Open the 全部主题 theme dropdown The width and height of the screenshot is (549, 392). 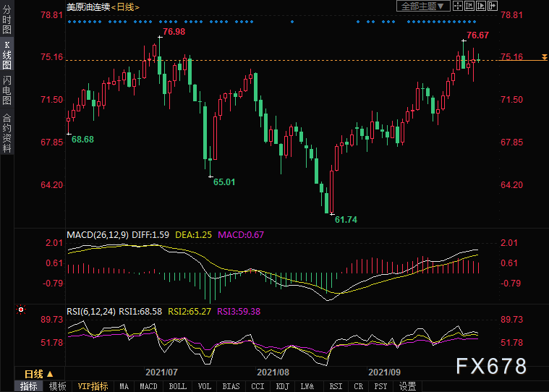[423, 6]
